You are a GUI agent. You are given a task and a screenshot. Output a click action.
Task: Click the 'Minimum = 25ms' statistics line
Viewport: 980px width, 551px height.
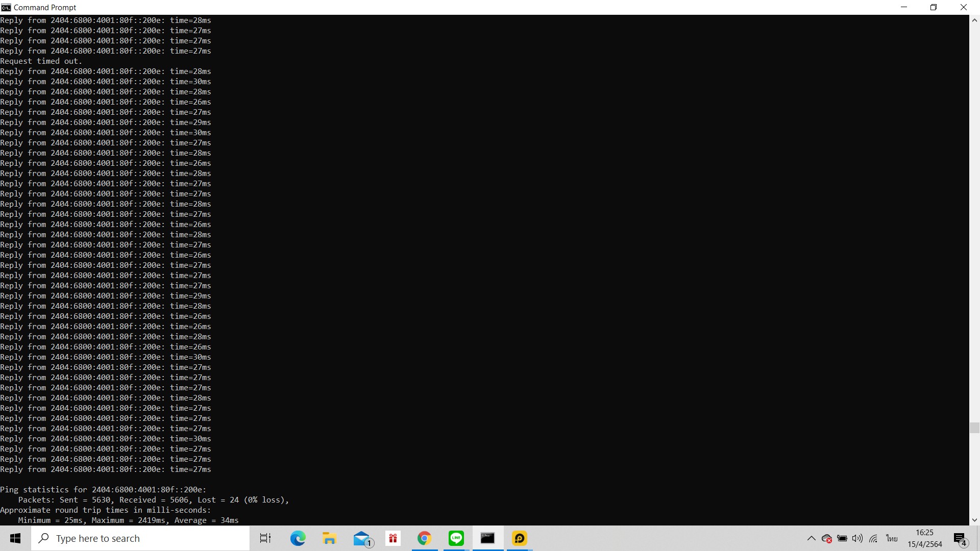(x=128, y=520)
